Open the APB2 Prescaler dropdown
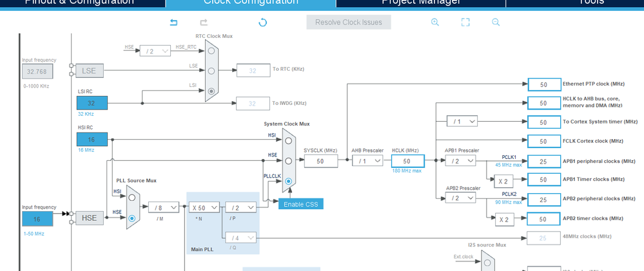The height and width of the screenshot is (271, 644). pos(461,198)
